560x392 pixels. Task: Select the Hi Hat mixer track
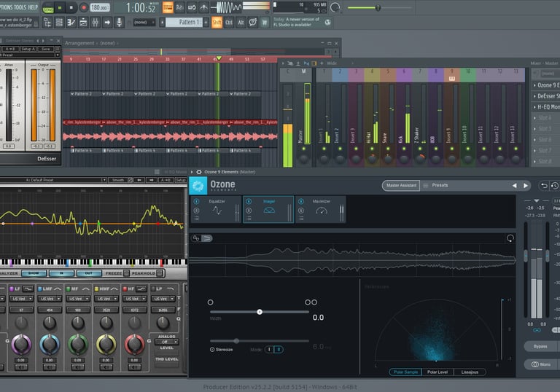(x=372, y=118)
